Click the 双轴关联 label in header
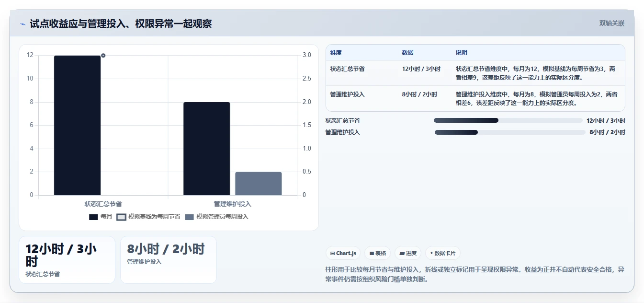The height and width of the screenshot is (303, 644). [x=611, y=23]
